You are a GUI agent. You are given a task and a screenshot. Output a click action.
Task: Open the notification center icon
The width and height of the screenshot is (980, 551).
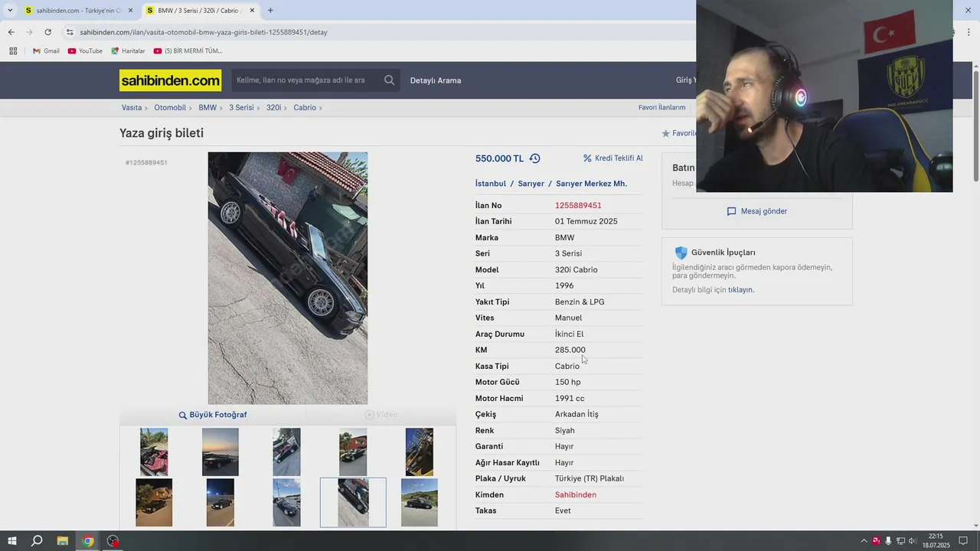point(963,541)
